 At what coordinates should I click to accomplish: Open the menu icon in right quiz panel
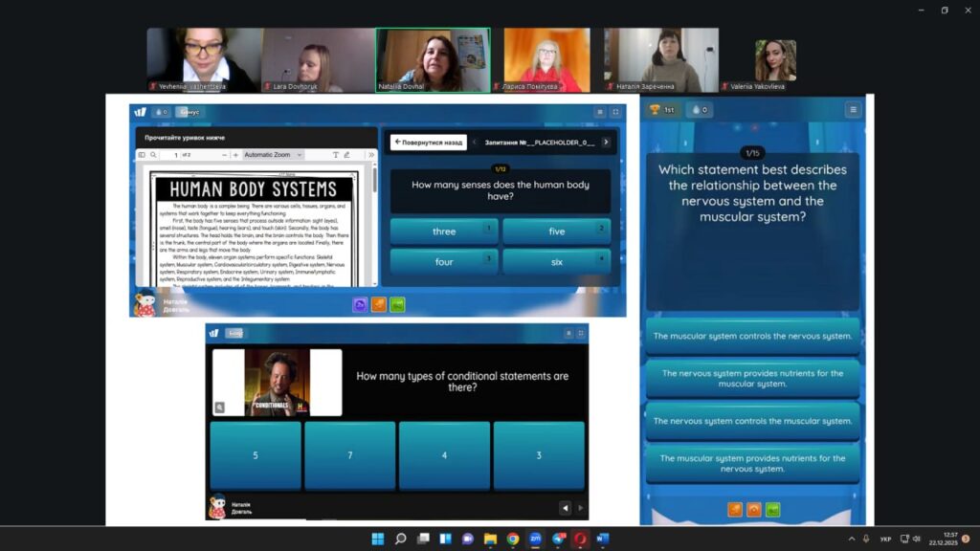point(853,110)
